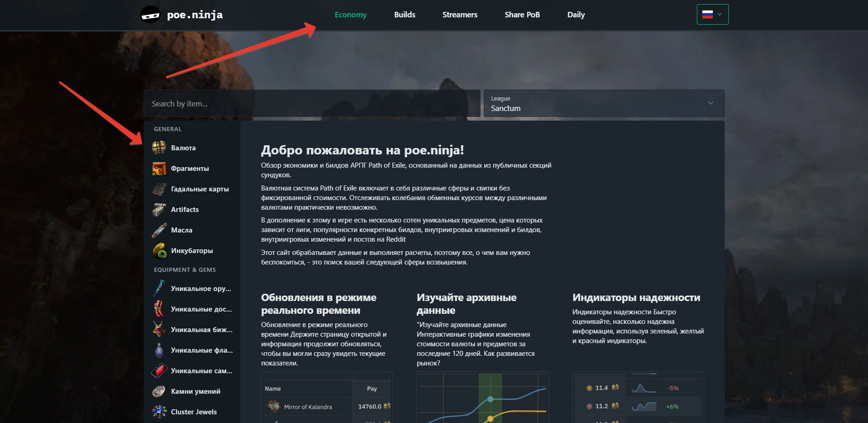The width and height of the screenshot is (868, 423).
Task: Select the Масла oil vial icon
Action: pos(159,230)
